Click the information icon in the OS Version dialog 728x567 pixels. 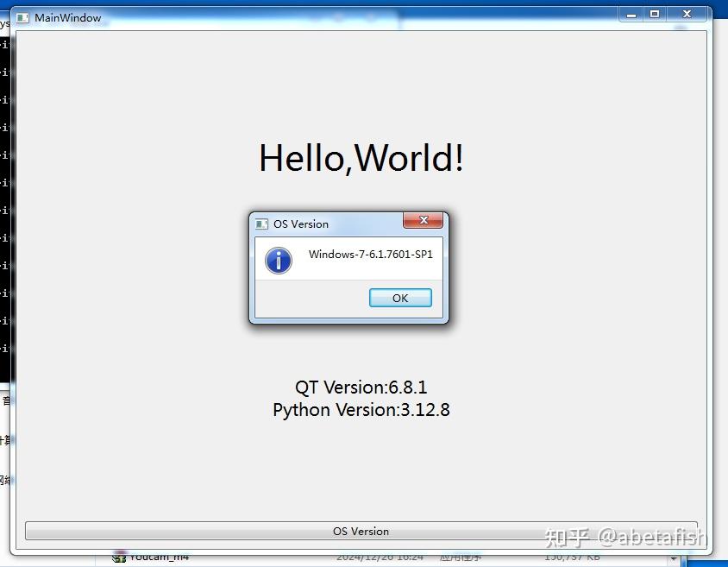278,260
